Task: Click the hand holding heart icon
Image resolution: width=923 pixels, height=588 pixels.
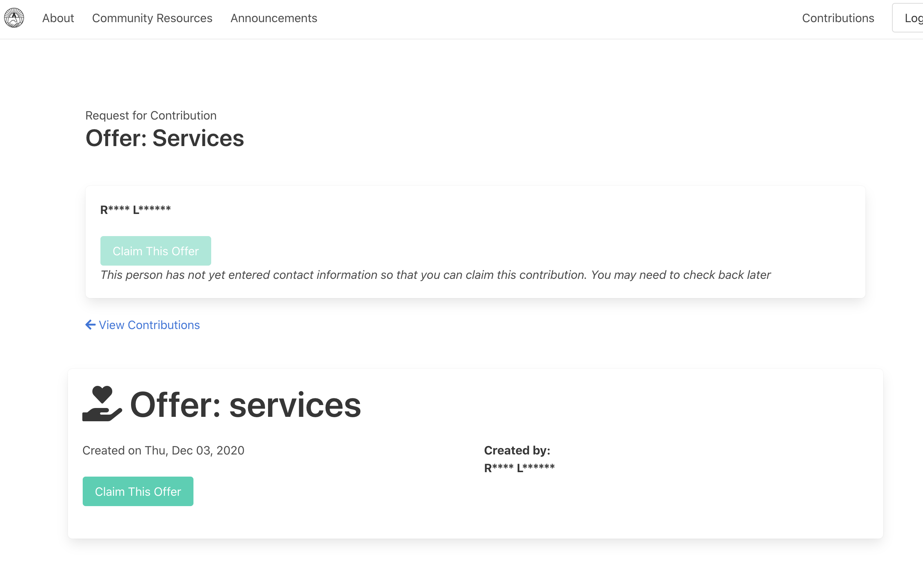Action: pos(102,404)
